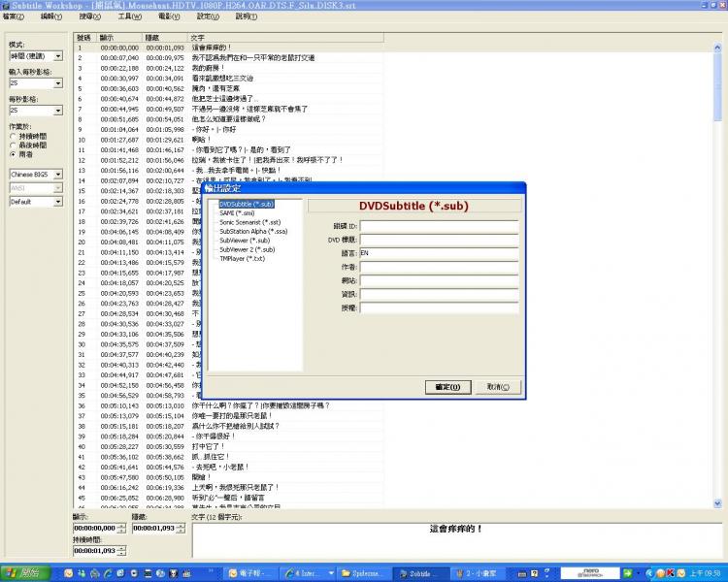Click the 取消(C) cancel button
The image size is (728, 582).
point(498,387)
